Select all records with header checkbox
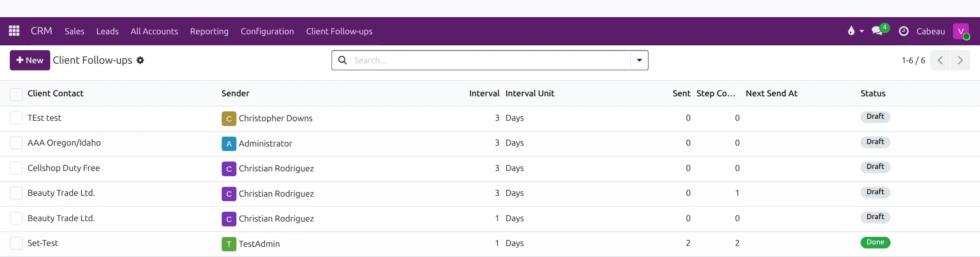Viewport: 980px width, 257px height. [x=16, y=94]
